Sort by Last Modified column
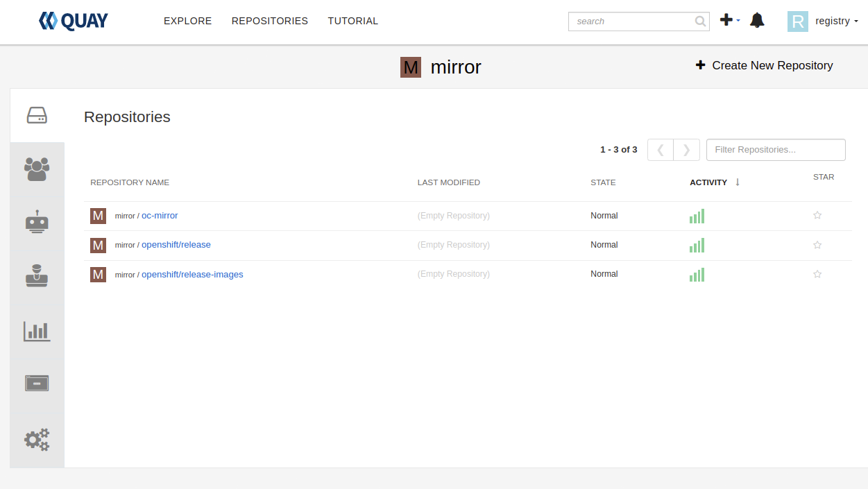The image size is (868, 489). (x=449, y=182)
